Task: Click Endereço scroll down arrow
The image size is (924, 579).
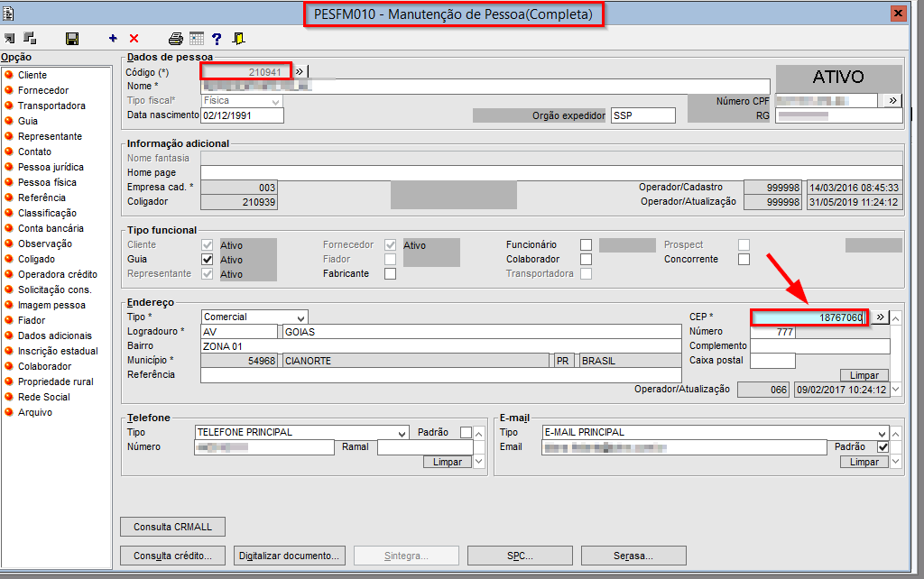Action: (896, 389)
